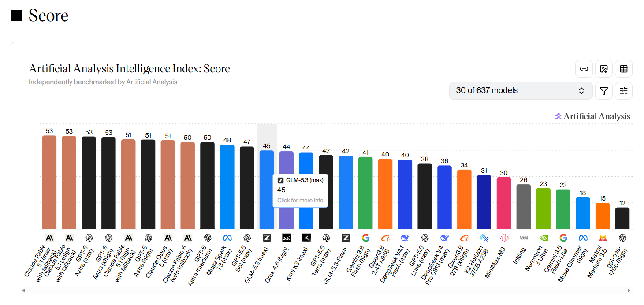644x305 pixels.
Task: Click the pink MiniMax-M3 bar
Action: click(504, 203)
